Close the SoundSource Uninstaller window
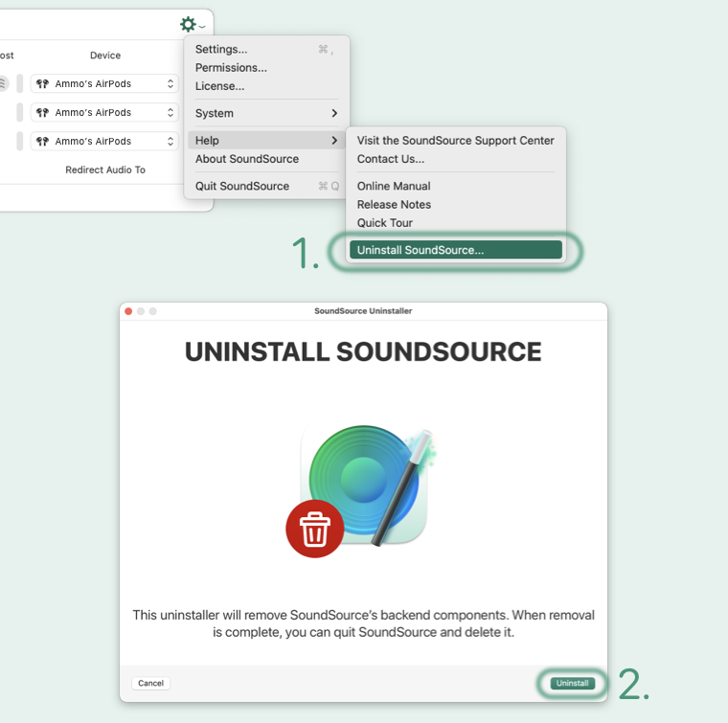 (x=128, y=311)
